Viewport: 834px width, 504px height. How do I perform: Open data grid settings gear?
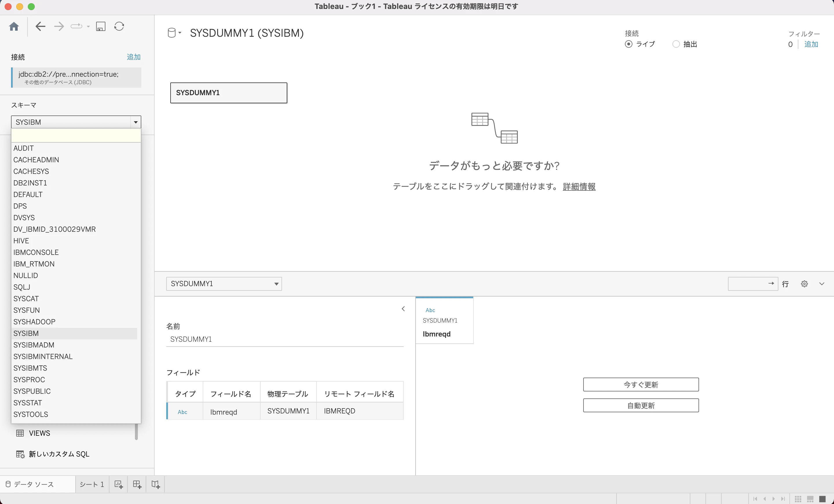tap(804, 284)
